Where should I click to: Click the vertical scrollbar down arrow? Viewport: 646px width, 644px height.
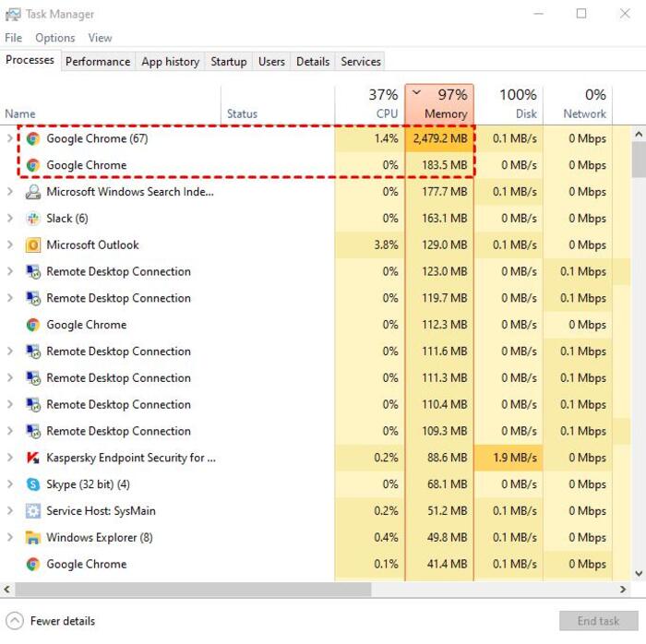point(639,573)
